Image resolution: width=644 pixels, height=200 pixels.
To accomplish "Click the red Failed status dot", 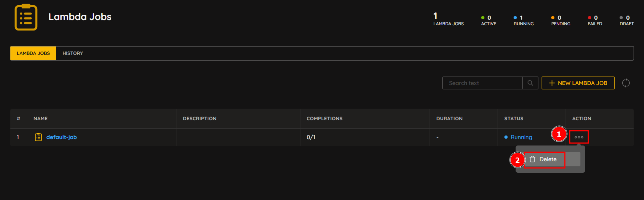I will pyautogui.click(x=590, y=18).
